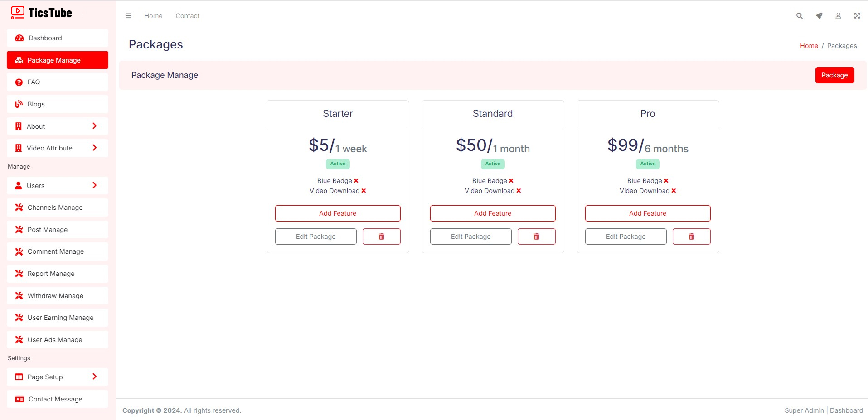Delete the Starter package via trash icon
This screenshot has width=868, height=420.
381,237
